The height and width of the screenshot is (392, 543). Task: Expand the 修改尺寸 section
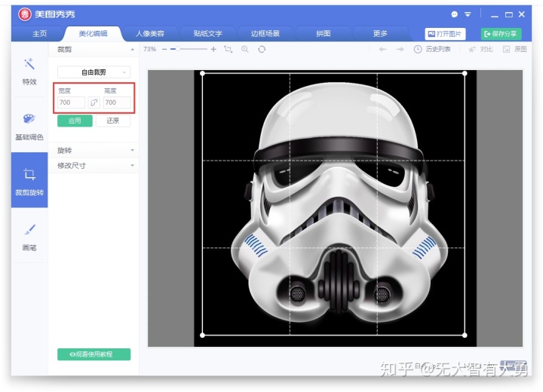[x=94, y=166]
